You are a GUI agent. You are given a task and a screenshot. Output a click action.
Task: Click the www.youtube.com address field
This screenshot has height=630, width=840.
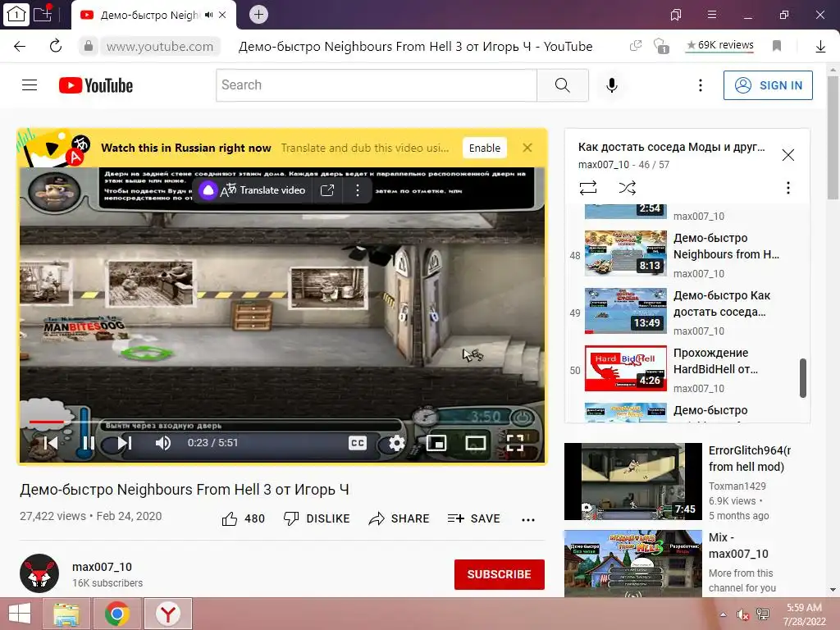tap(160, 47)
